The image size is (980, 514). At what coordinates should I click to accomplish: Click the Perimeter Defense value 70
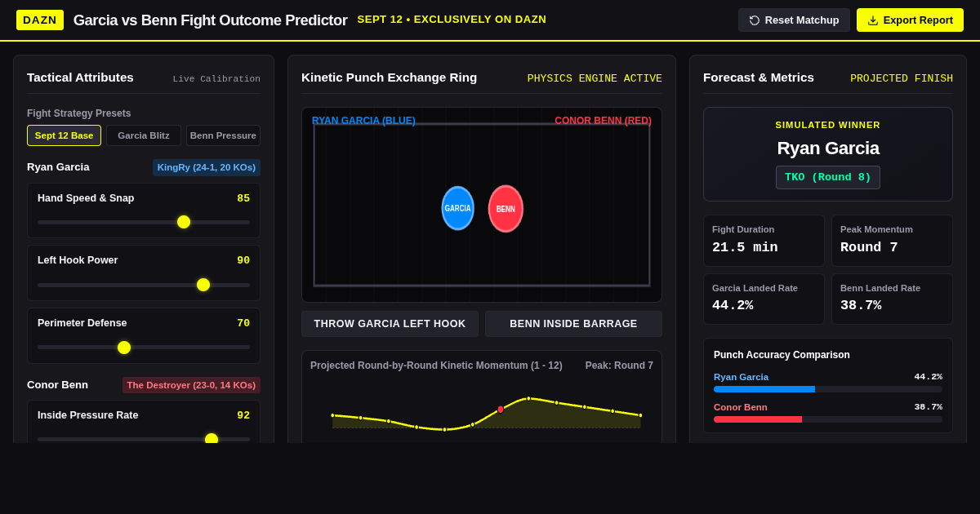243,323
